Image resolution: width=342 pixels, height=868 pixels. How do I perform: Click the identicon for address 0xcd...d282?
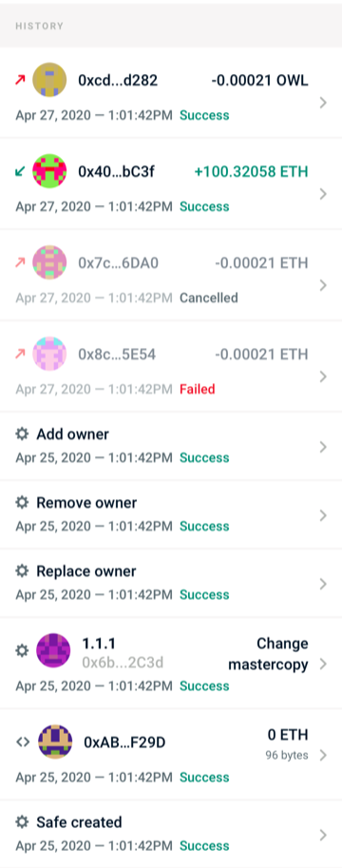[49, 80]
